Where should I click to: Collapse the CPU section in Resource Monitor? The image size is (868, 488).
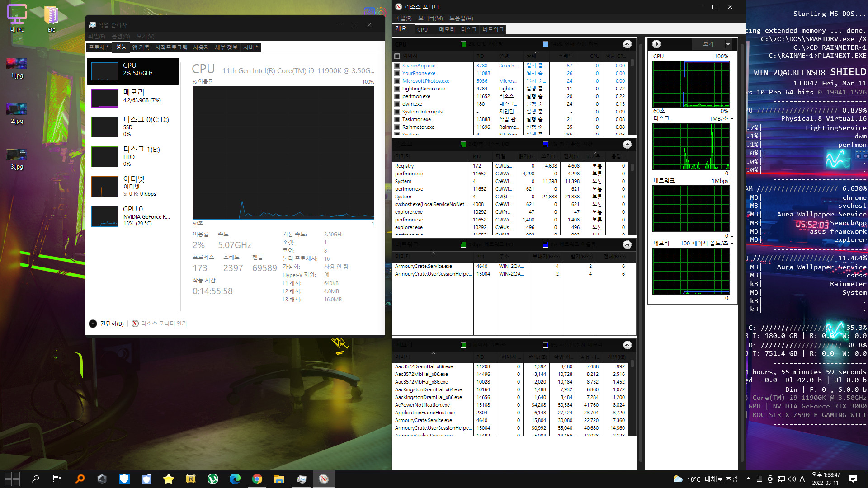point(627,44)
